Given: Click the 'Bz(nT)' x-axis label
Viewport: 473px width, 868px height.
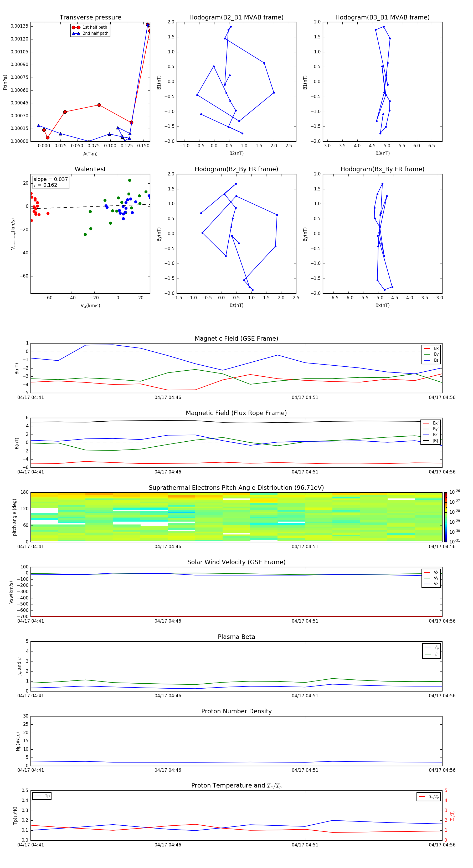Looking at the screenshot, I should [236, 305].
